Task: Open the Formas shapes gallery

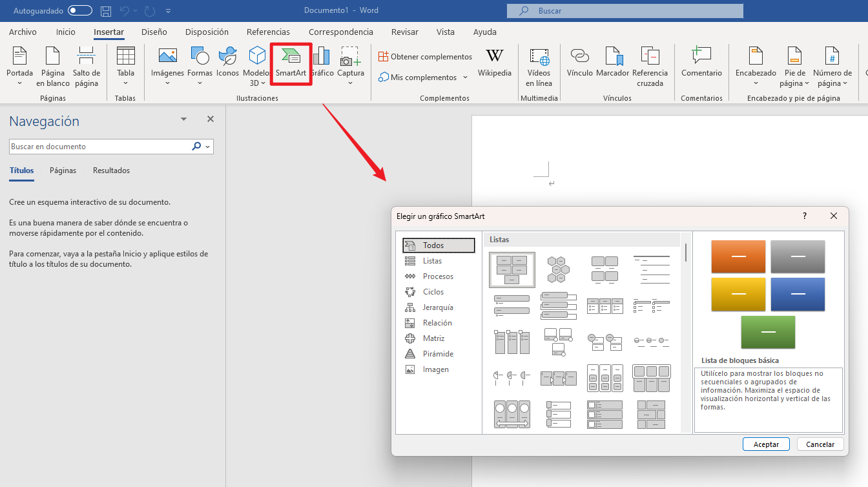Action: [200, 67]
